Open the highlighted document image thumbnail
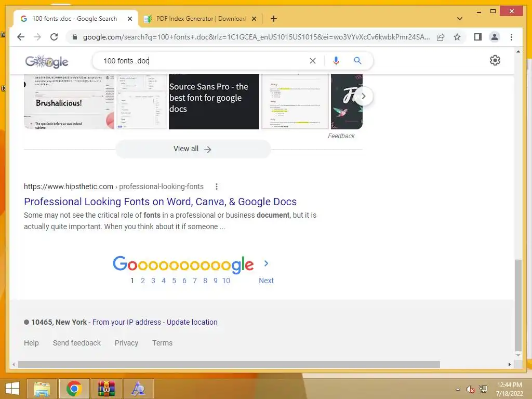Image resolution: width=532 pixels, height=399 pixels. (295, 101)
